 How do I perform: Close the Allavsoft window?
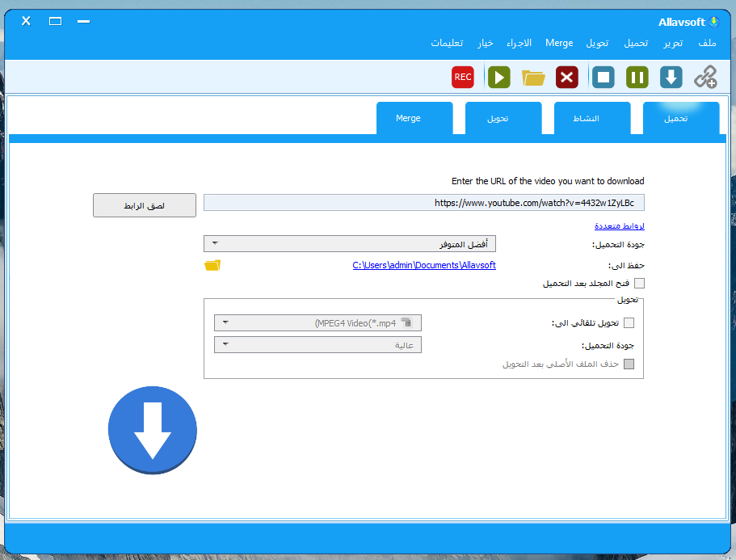coord(27,21)
